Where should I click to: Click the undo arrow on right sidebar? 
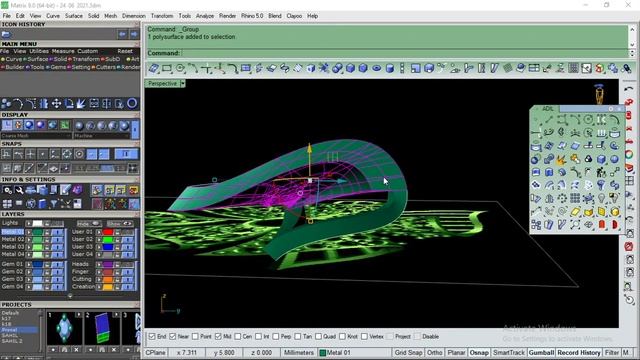pyautogui.click(x=629, y=89)
